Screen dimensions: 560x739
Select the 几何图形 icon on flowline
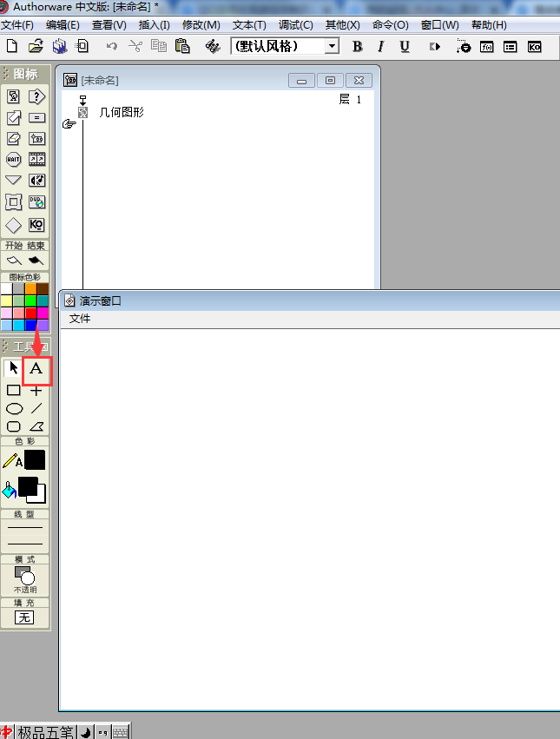[82, 112]
